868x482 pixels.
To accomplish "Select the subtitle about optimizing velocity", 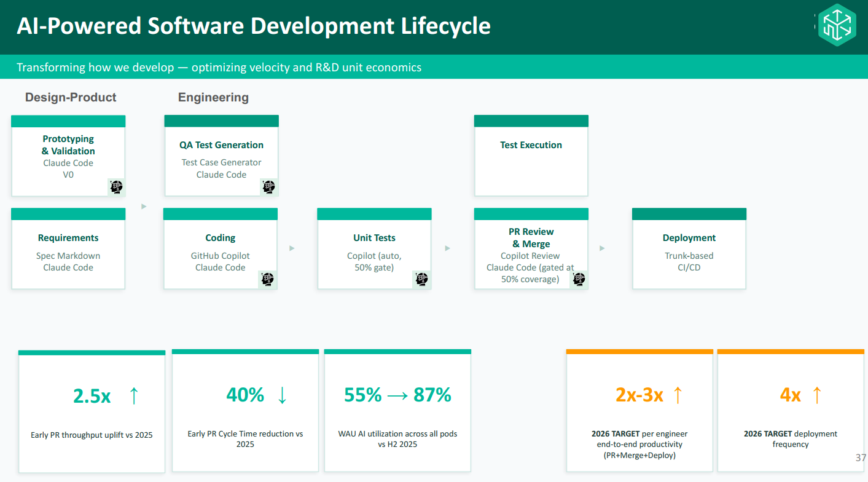I will [x=219, y=67].
